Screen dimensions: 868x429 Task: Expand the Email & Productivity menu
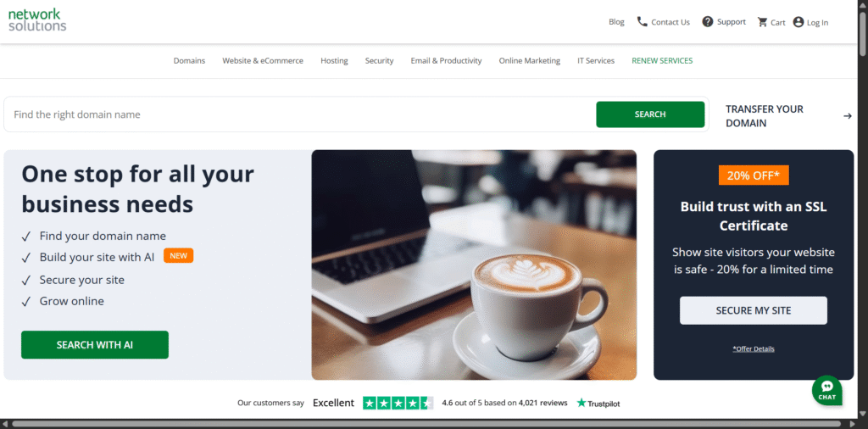coord(446,61)
